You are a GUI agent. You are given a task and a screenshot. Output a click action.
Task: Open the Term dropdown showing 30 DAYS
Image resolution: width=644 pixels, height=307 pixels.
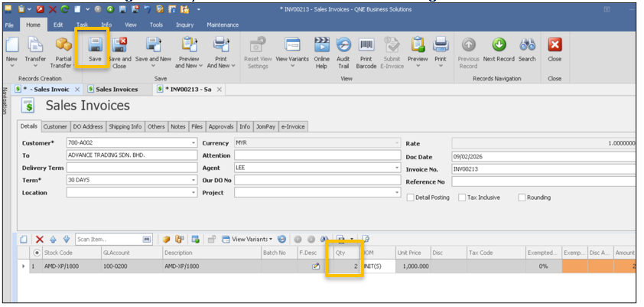tap(194, 181)
